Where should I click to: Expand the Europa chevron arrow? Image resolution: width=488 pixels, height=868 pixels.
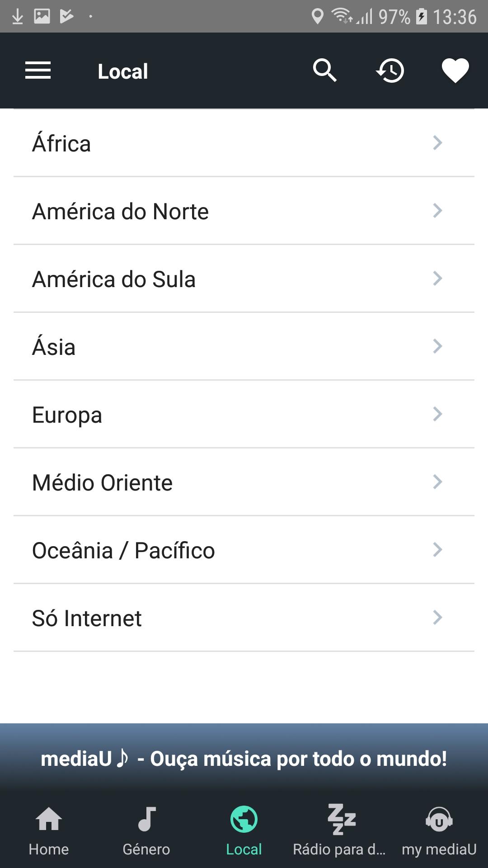[437, 414]
